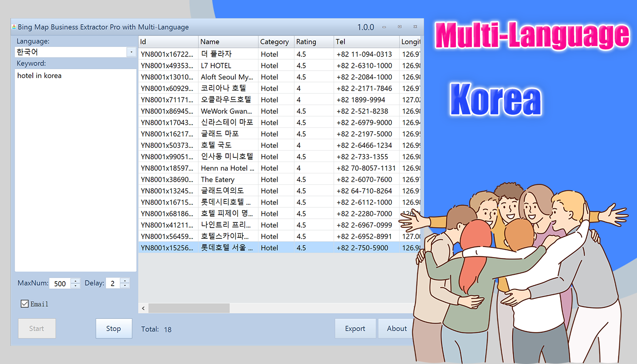Click the Id cell YN8001x16722...
Screen dimensions: 637x364
[x=168, y=54]
